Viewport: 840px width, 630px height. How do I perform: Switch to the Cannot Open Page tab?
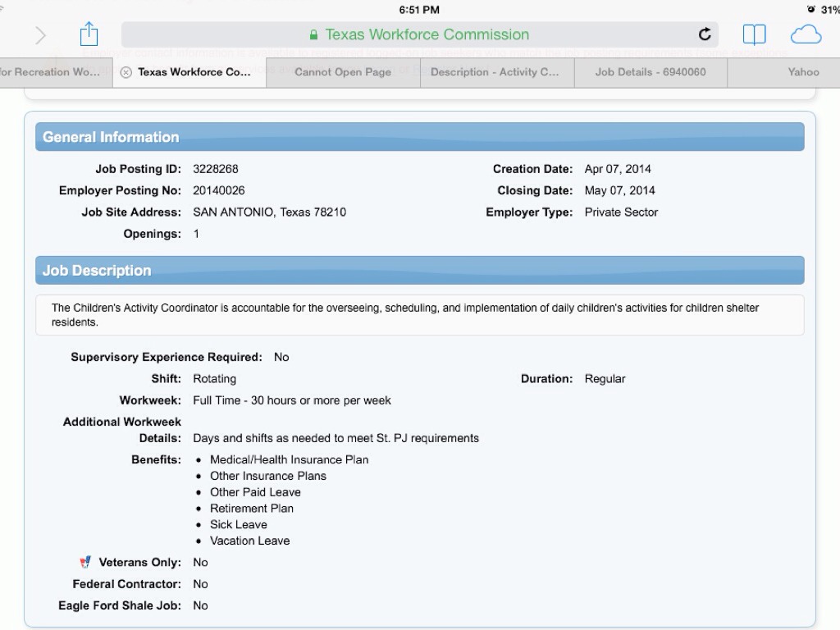[x=343, y=72]
